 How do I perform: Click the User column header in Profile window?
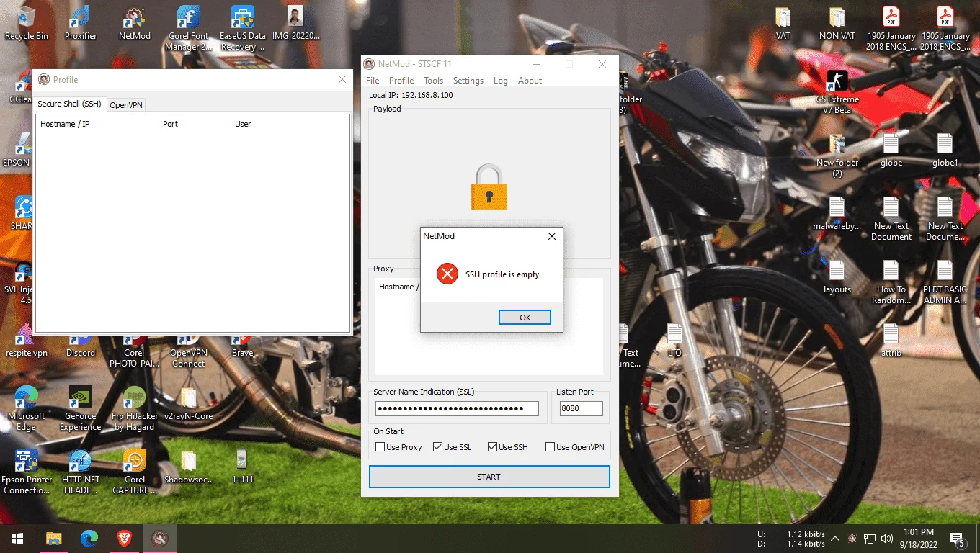pyautogui.click(x=290, y=124)
